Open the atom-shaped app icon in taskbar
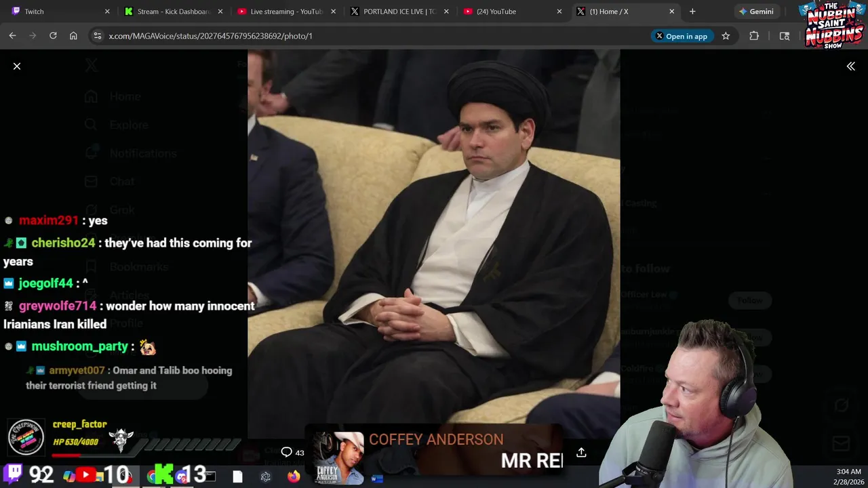Screen dimensions: 868x488 tap(266, 477)
